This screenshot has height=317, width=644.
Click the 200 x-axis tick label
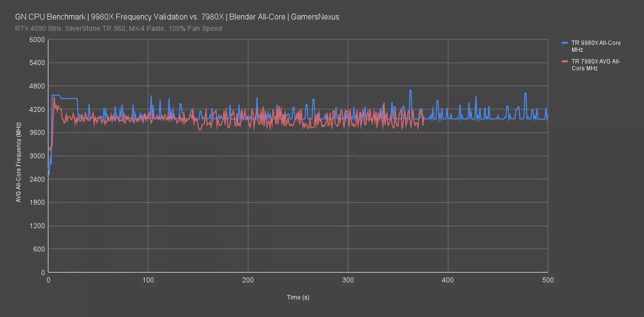point(248,280)
